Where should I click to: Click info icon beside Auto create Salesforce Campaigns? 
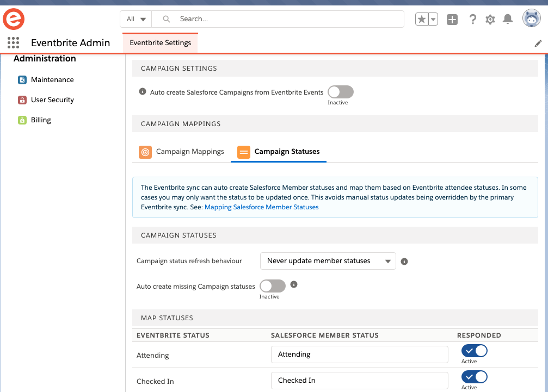142,91
